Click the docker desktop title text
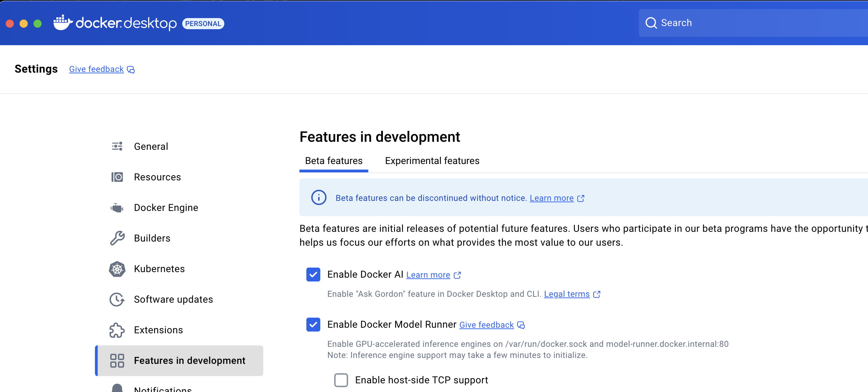The height and width of the screenshot is (392, 868). [126, 23]
